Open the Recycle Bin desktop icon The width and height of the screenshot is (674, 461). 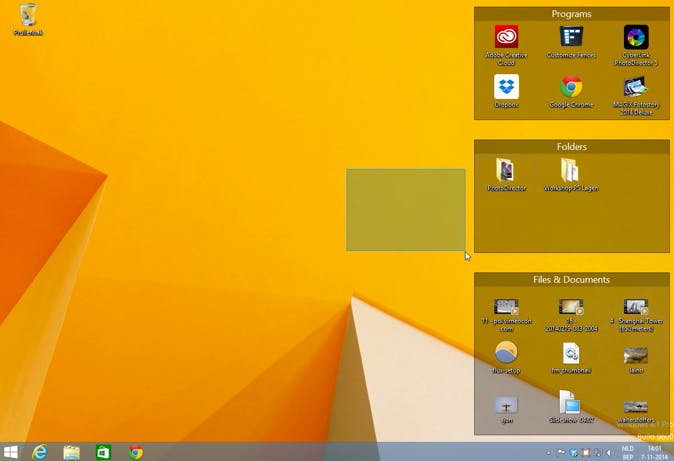[x=28, y=19]
